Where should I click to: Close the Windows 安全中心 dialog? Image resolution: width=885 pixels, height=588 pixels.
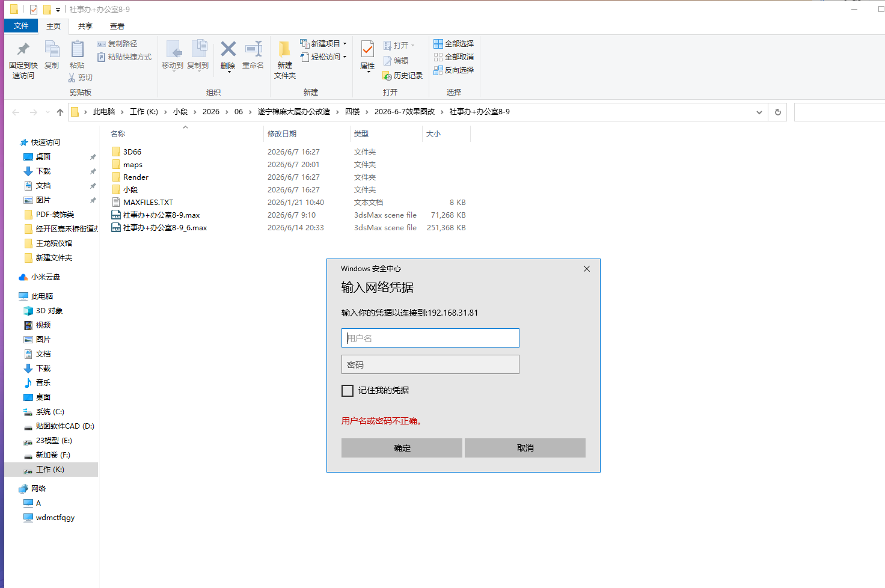tap(587, 269)
